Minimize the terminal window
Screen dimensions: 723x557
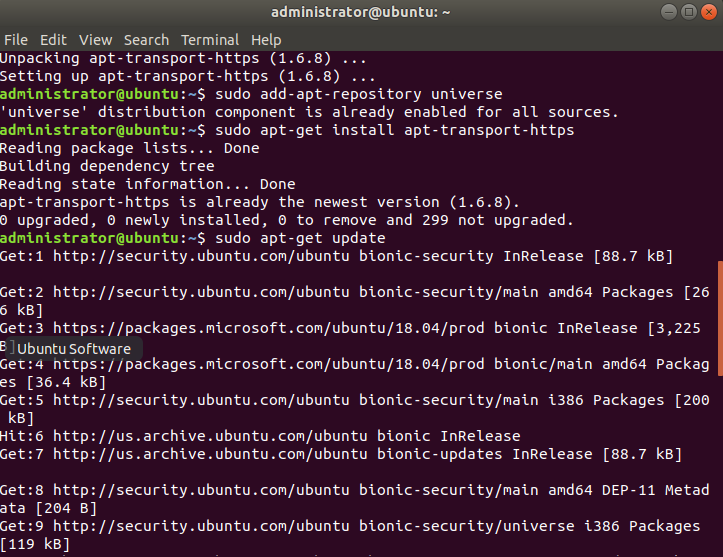point(669,12)
